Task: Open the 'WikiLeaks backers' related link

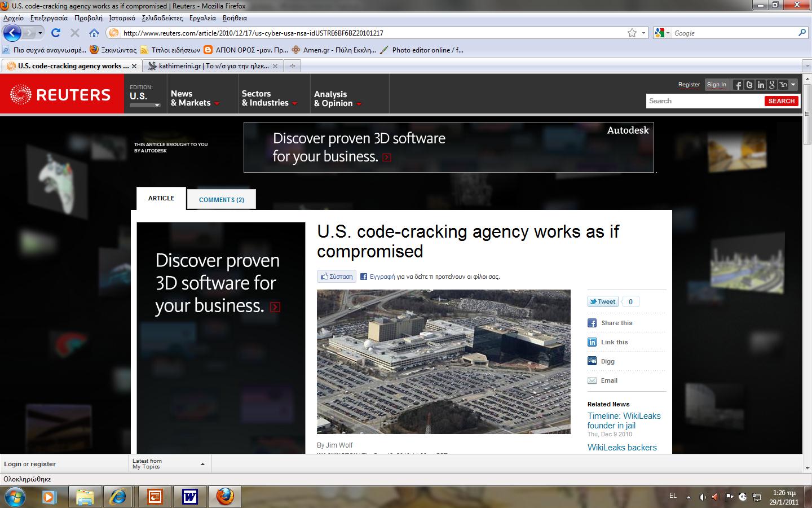Action: click(622, 448)
